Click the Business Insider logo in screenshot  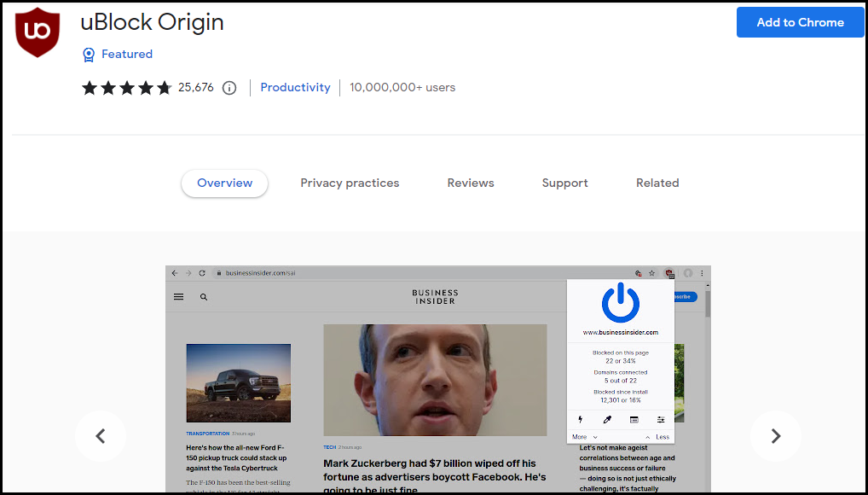(x=435, y=296)
